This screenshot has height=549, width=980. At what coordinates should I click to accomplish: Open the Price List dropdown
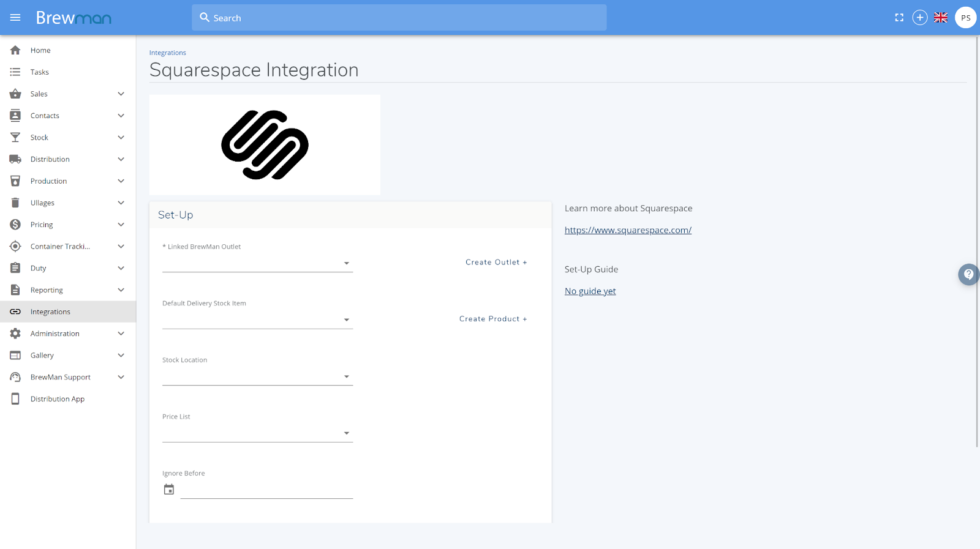click(x=257, y=433)
